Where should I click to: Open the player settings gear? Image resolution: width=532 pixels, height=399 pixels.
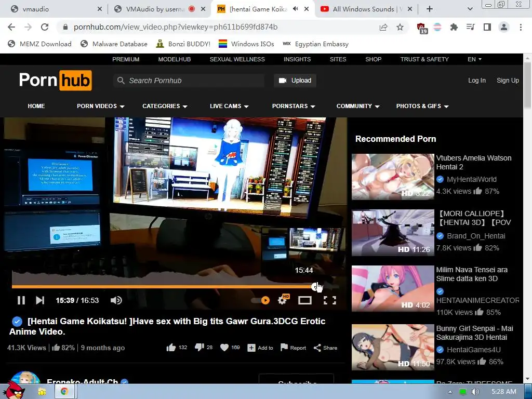pos(283,300)
